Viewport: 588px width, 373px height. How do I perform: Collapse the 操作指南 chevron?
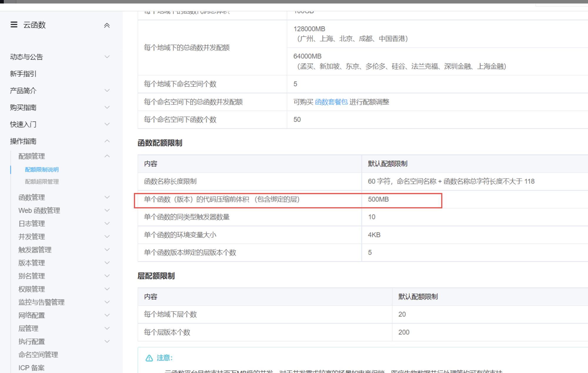pos(107,141)
